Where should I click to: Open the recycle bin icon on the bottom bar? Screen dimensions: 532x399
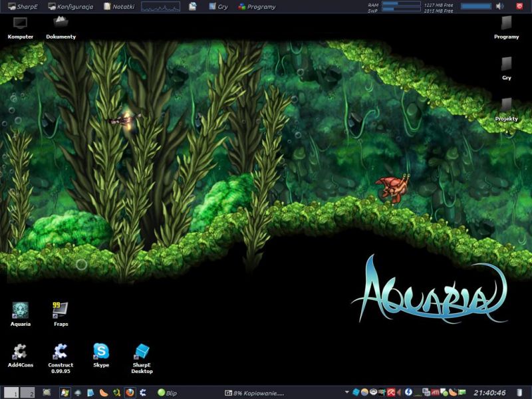point(519,392)
